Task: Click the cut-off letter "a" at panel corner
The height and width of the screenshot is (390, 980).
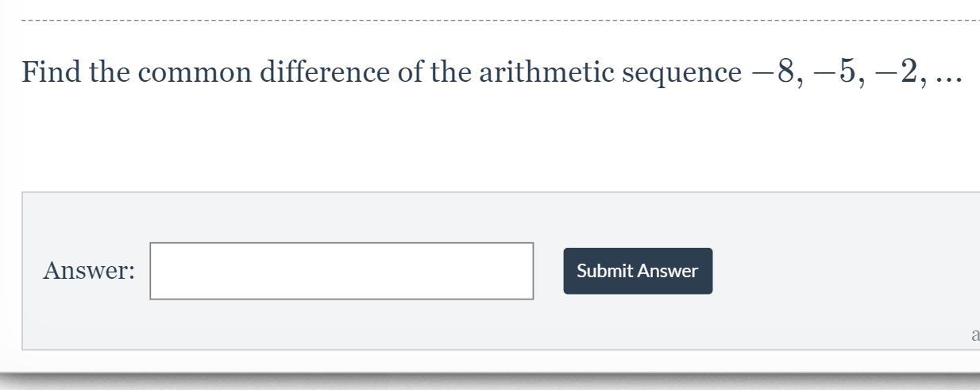Action: (x=974, y=335)
